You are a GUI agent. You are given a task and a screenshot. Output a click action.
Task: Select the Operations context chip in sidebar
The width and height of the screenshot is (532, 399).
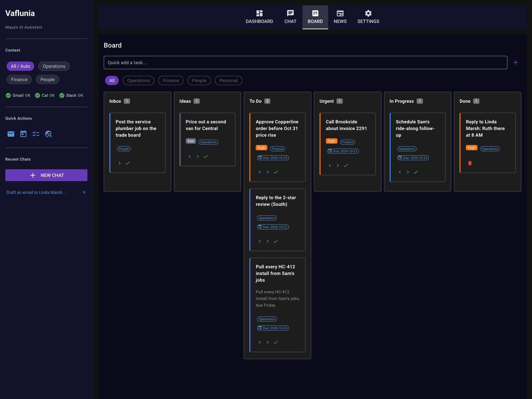click(54, 66)
